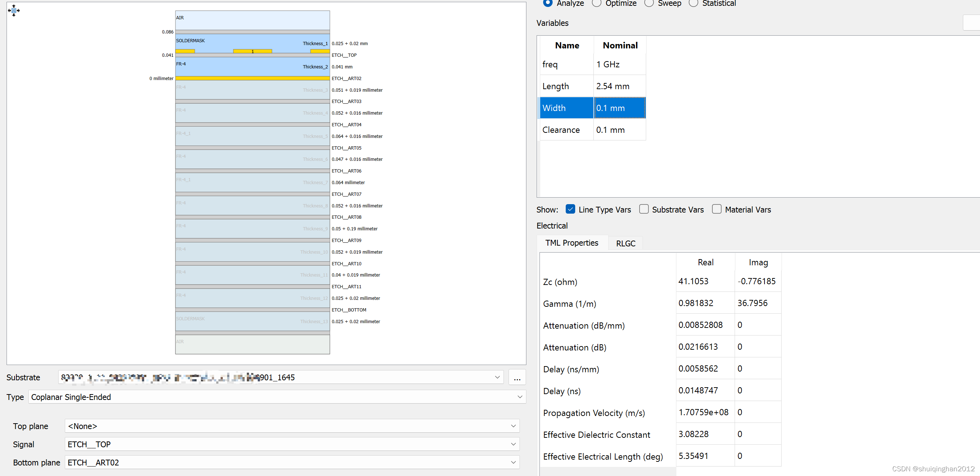Select the Statistical radio button
This screenshot has width=980, height=476.
pos(693,3)
